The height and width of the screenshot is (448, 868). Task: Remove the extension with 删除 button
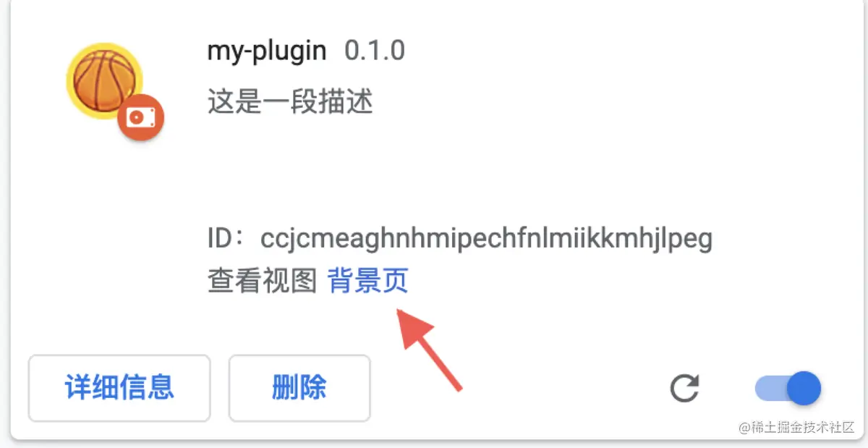tap(299, 388)
